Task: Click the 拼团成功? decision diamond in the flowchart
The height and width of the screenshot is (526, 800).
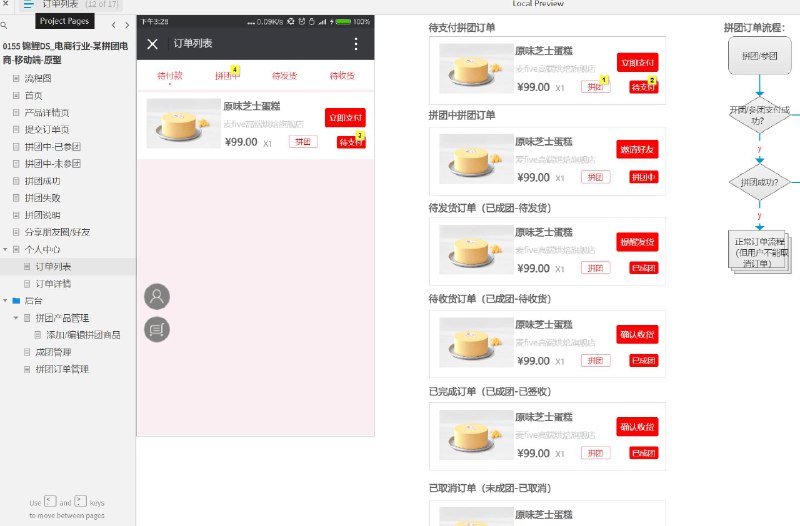Action: pyautogui.click(x=760, y=182)
